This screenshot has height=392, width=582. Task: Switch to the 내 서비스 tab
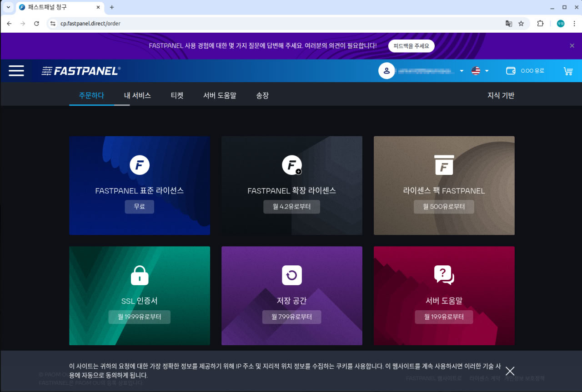coord(137,95)
